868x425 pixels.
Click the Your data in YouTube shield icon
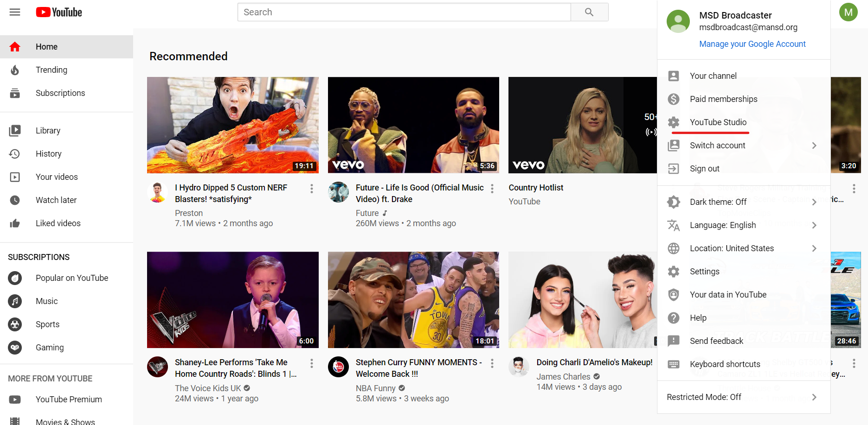(x=674, y=295)
